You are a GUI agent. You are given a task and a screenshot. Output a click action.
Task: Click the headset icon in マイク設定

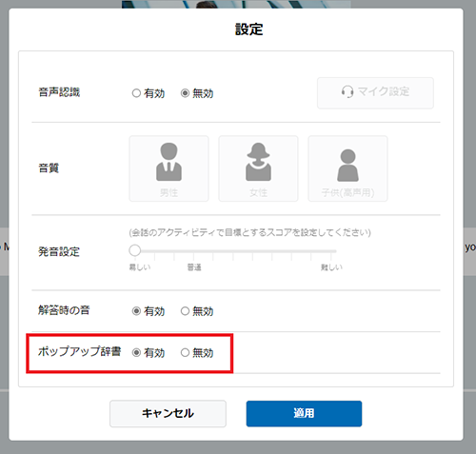pos(347,91)
